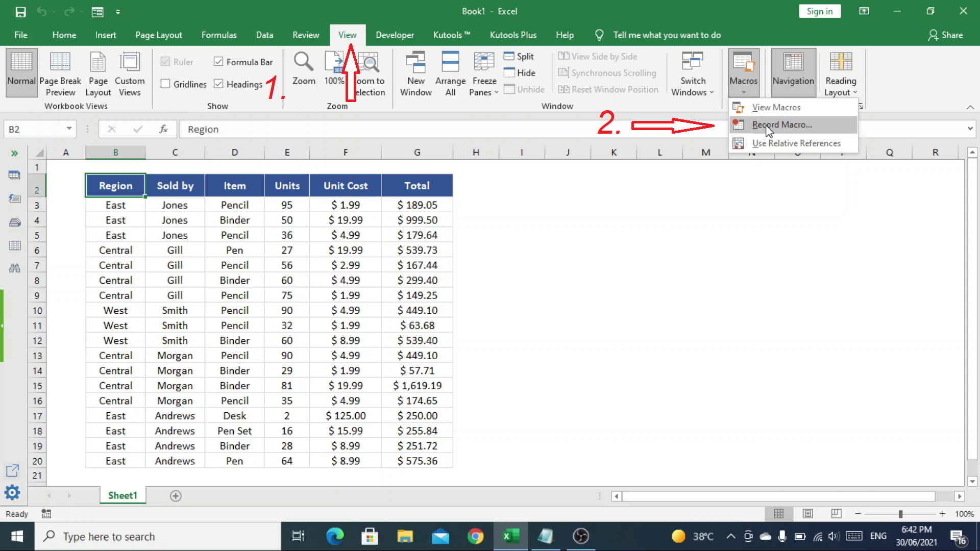
Task: Uncheck the Headings option
Action: click(219, 84)
